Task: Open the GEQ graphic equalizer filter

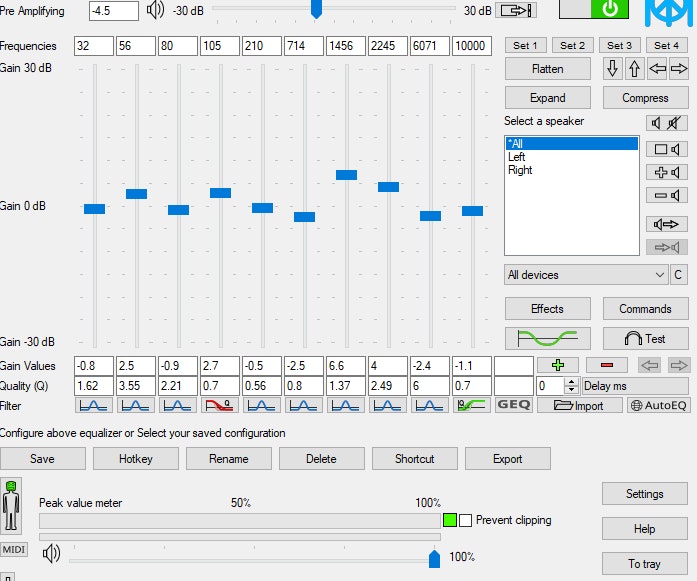Action: tap(514, 405)
